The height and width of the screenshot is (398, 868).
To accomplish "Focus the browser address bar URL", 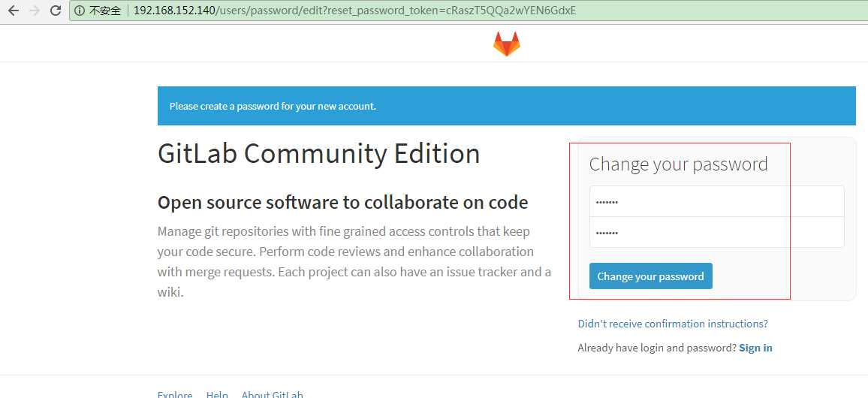I will (354, 11).
